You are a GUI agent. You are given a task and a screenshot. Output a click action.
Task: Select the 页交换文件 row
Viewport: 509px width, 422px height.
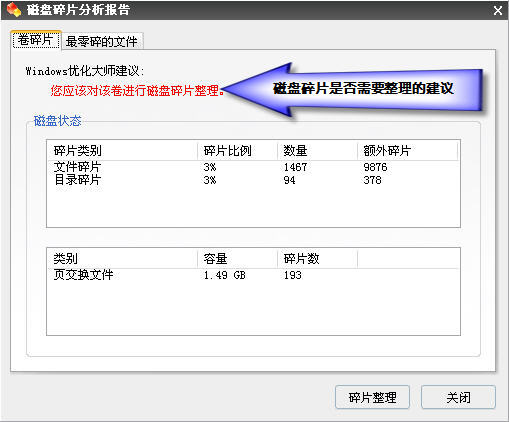(x=253, y=275)
